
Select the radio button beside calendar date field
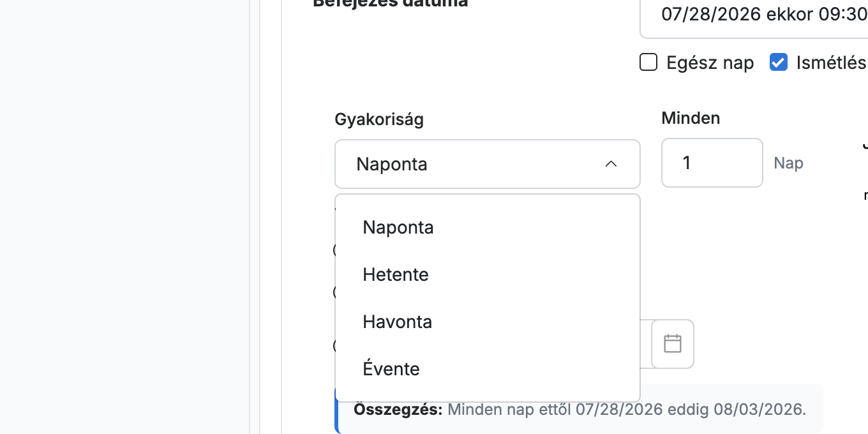click(335, 346)
